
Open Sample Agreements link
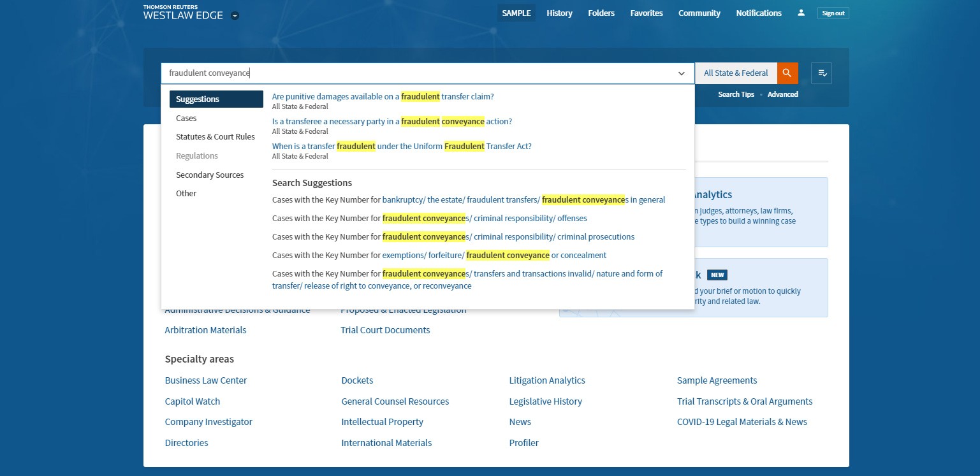tap(717, 380)
